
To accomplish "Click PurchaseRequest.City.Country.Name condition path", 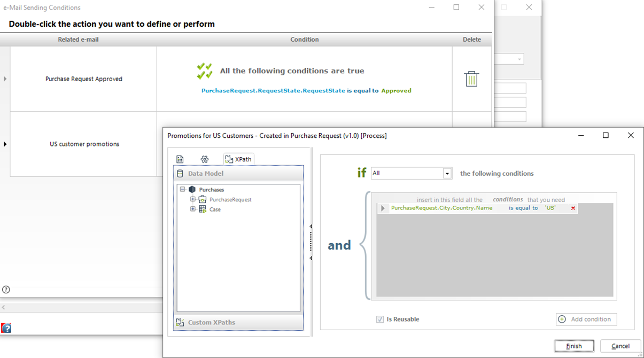I will 441,208.
